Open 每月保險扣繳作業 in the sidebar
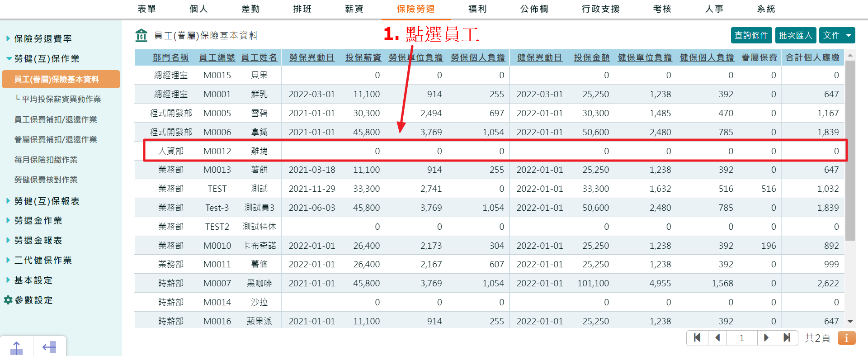This screenshot has width=868, height=356. (46, 160)
